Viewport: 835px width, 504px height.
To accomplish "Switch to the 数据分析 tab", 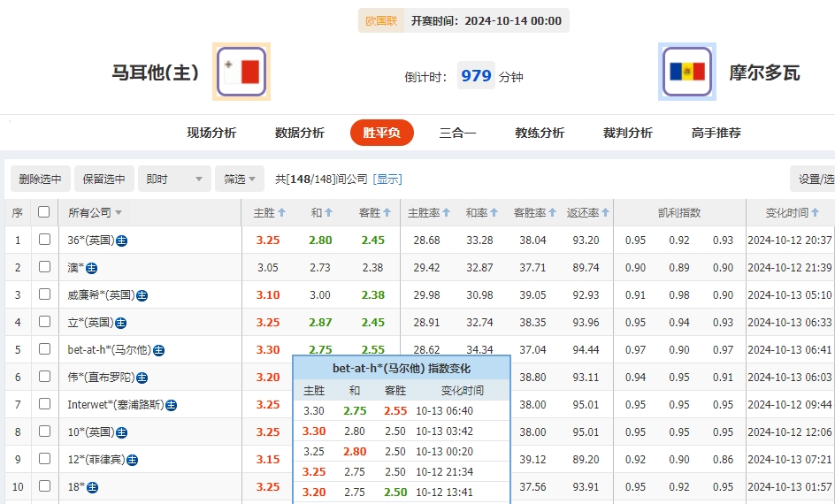I will 300,134.
